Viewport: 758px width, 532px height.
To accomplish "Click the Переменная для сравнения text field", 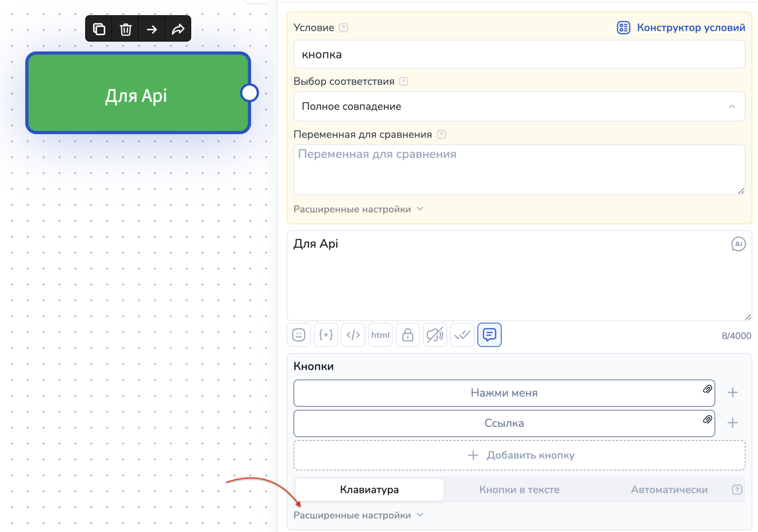I will point(519,169).
